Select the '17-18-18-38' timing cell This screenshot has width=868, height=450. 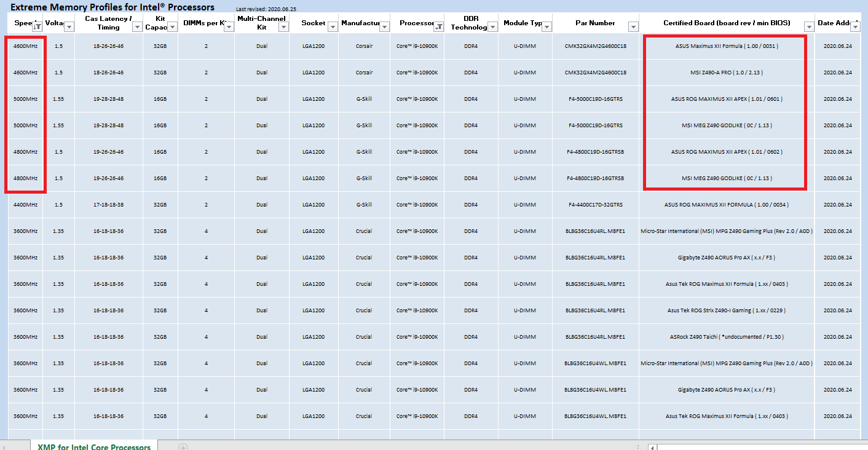[x=109, y=205]
